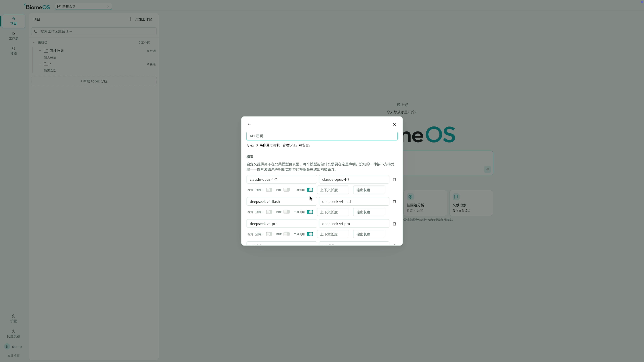Click the 新建会话 tab edit icon

coord(59,7)
